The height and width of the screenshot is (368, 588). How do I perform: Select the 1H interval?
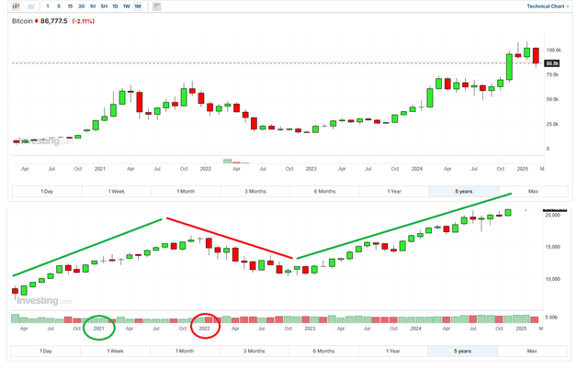coord(93,6)
